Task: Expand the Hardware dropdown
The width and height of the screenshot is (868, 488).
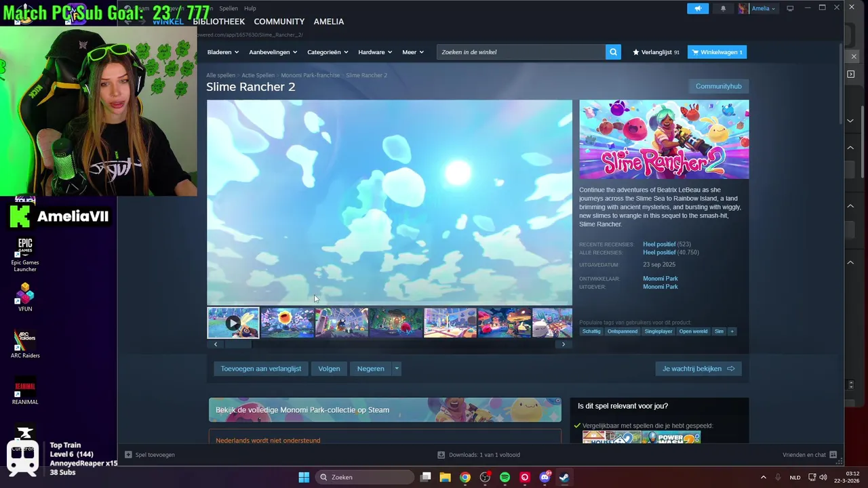Action: 376,52
